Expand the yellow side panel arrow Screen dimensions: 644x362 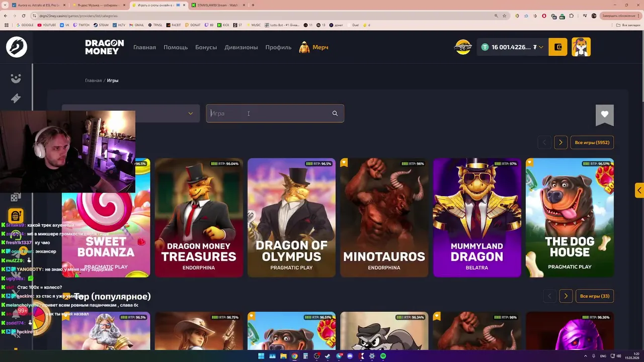[x=639, y=190]
